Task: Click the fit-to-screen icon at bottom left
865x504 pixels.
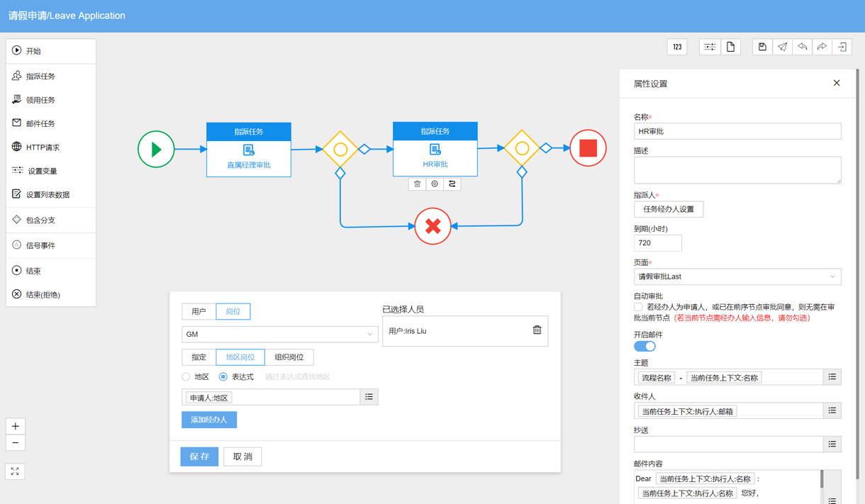Action: [x=15, y=471]
